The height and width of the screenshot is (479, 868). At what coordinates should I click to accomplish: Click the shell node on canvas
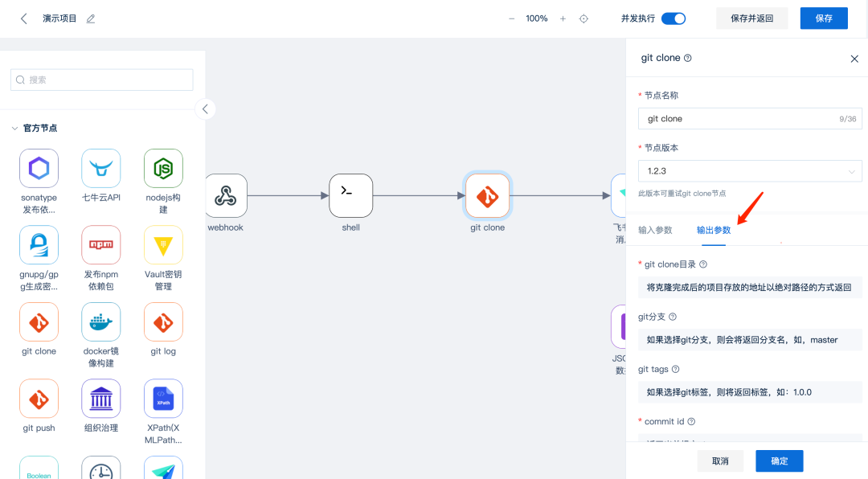coord(351,195)
